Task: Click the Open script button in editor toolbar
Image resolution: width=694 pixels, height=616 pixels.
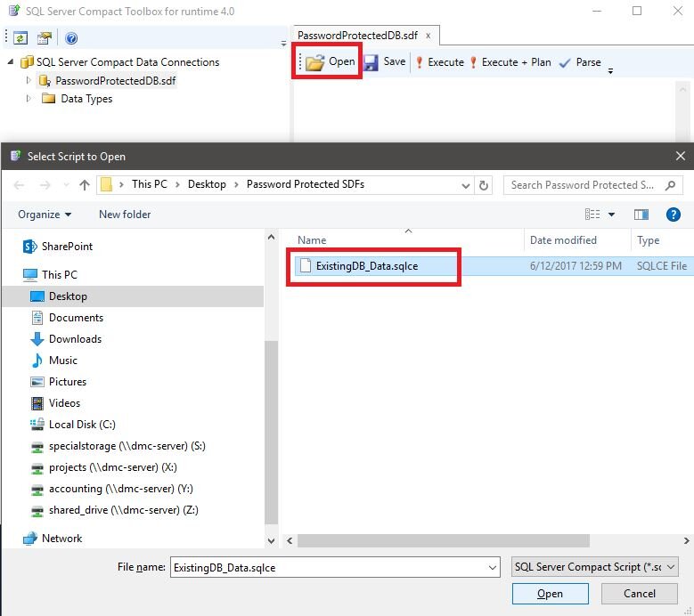Action: 331,61
